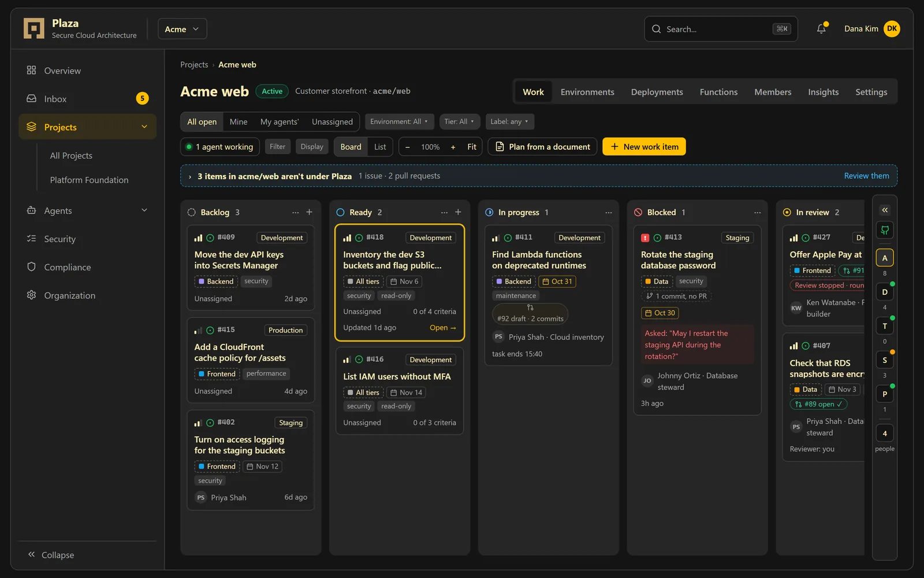924x578 pixels.
Task: Open the Acme workspace dropdown
Action: tap(182, 29)
